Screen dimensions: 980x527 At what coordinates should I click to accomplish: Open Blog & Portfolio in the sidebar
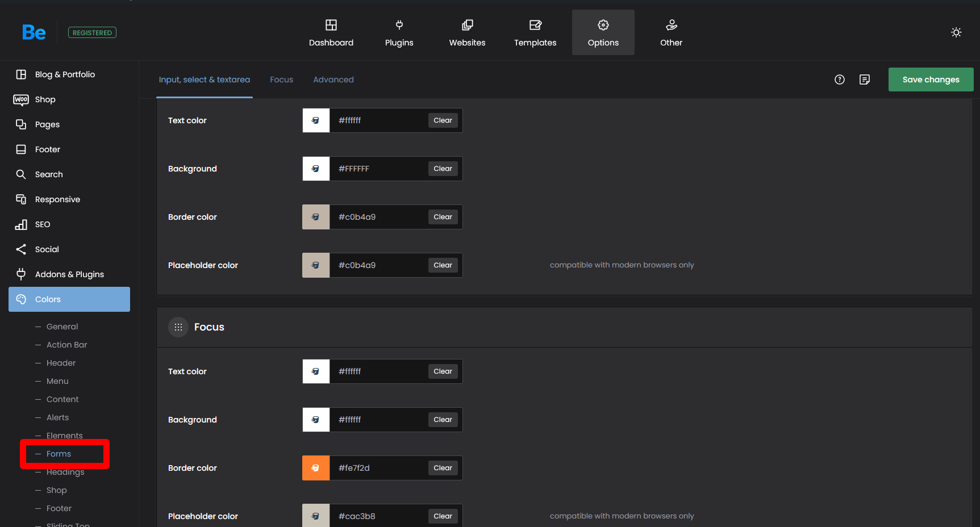tap(69, 74)
